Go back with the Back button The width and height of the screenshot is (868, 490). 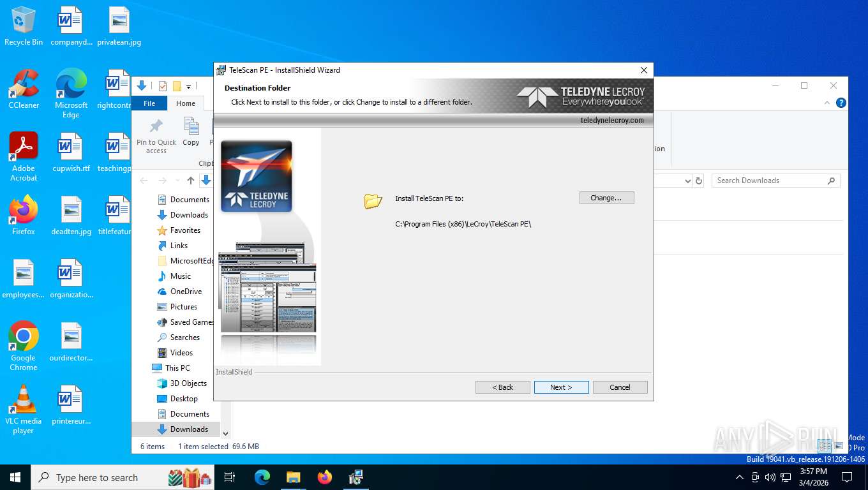(x=502, y=387)
